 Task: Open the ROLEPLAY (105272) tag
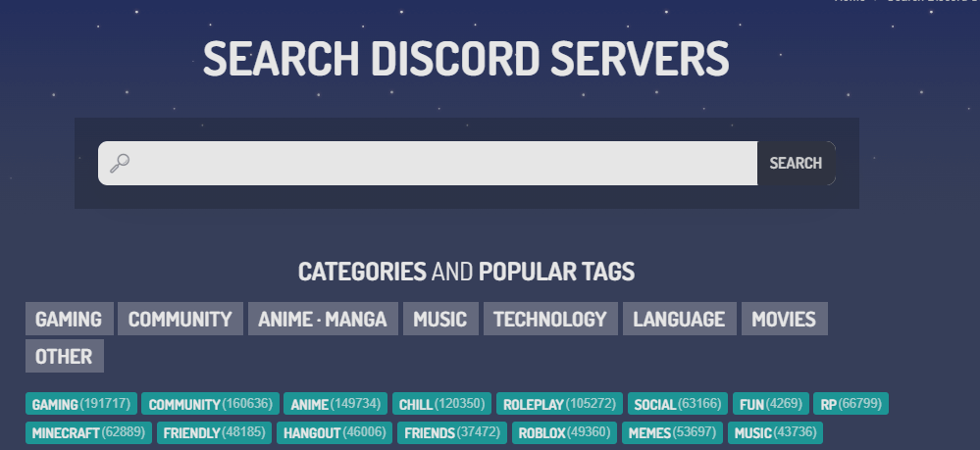pyautogui.click(x=559, y=404)
